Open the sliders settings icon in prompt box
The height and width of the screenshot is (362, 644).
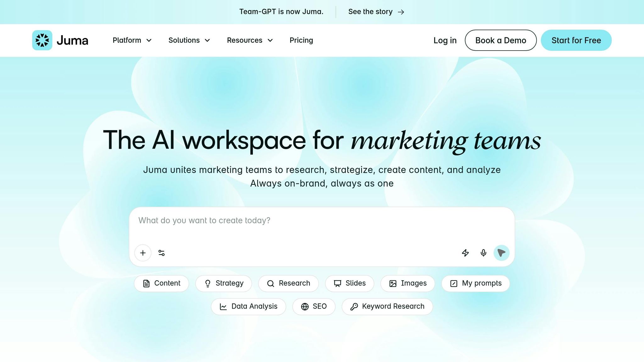161,253
